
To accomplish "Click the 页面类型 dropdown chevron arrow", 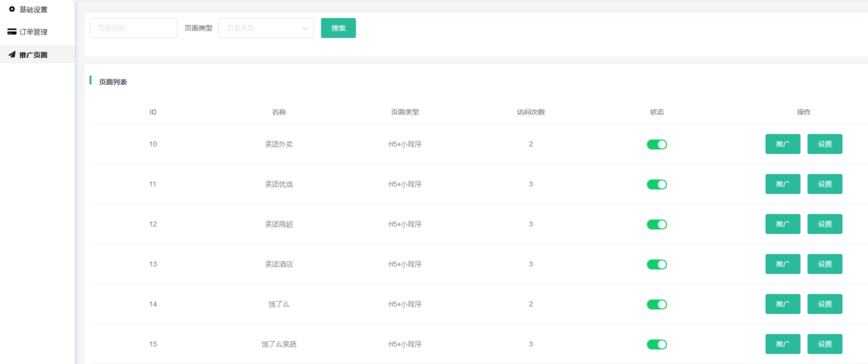I will tap(305, 28).
